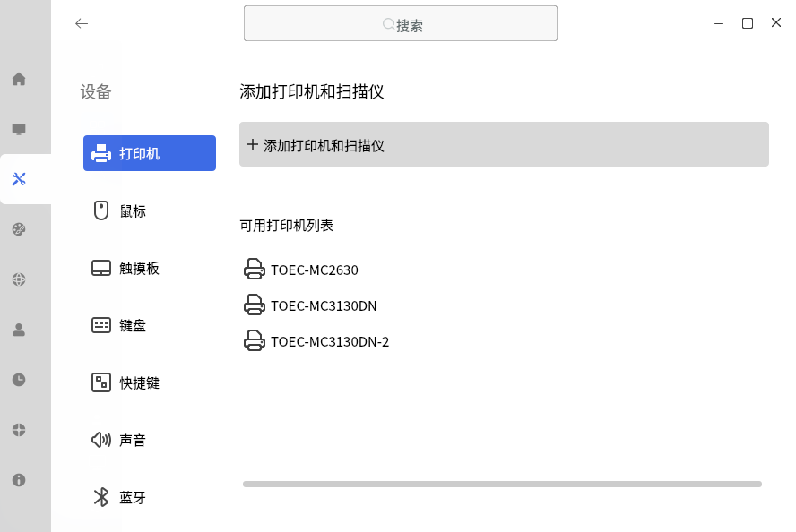
Task: Select printer TOEC-MC2630
Action: [x=315, y=270]
